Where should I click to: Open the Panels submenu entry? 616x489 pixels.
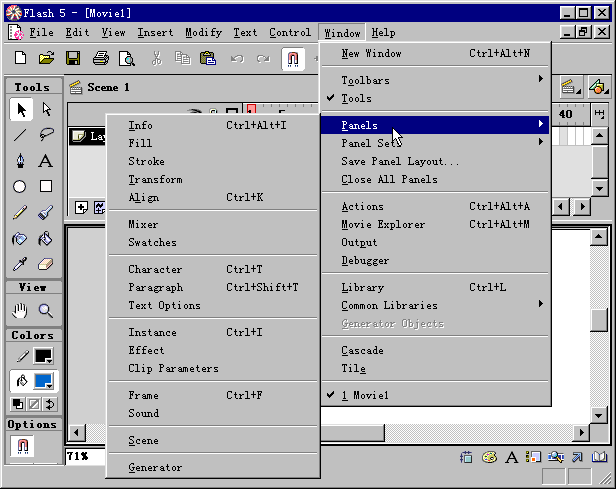(434, 125)
